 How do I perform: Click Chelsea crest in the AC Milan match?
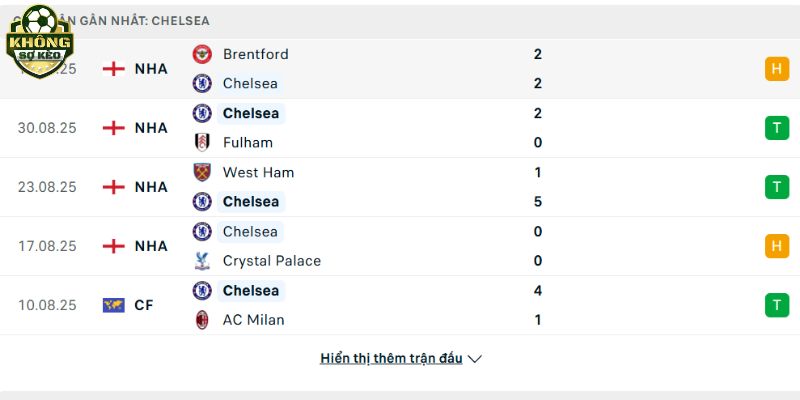pyautogui.click(x=202, y=290)
